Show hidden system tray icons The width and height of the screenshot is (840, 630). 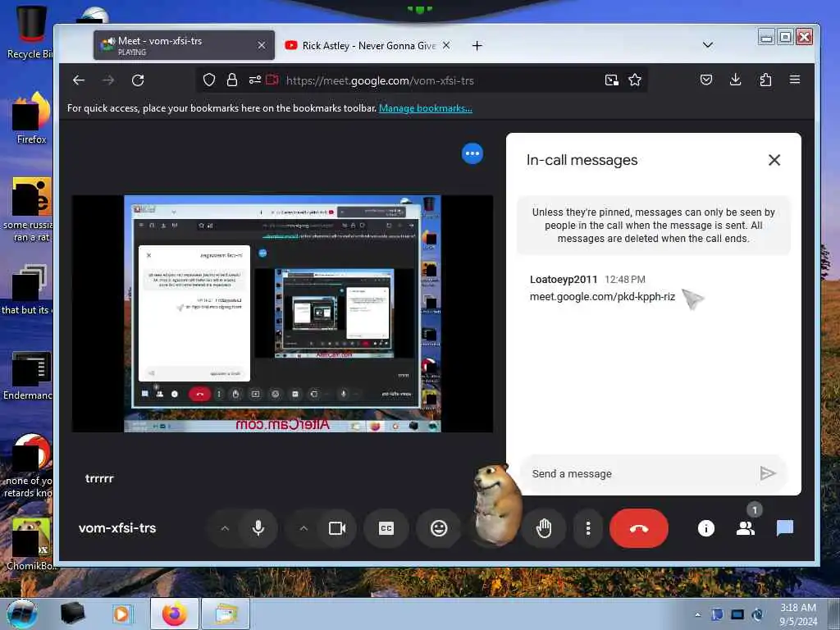click(697, 614)
